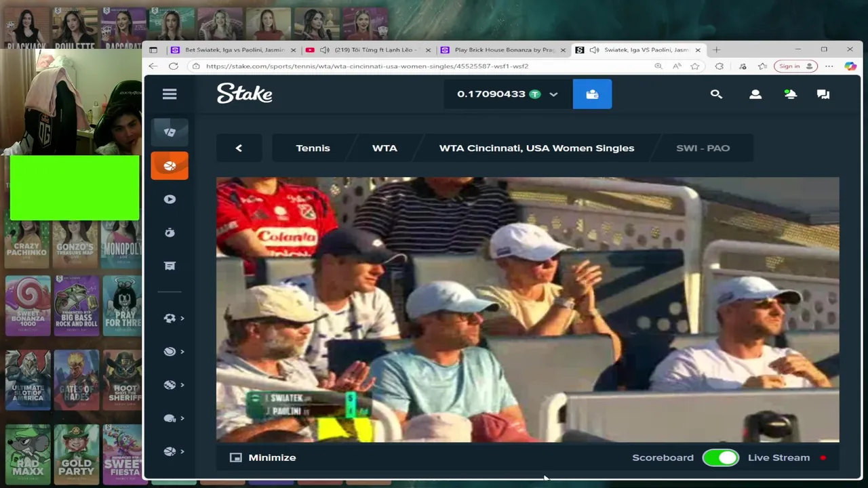Open Gold Party game thumbnail

click(x=76, y=453)
